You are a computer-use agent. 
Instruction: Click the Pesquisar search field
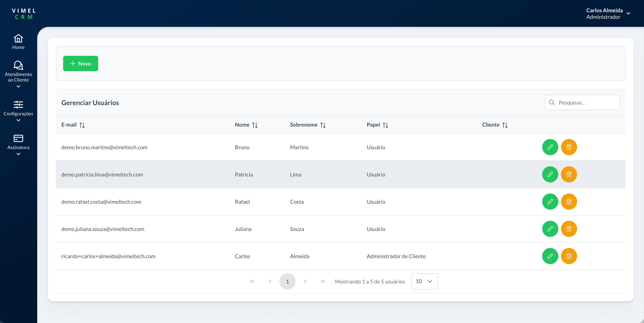click(x=585, y=102)
